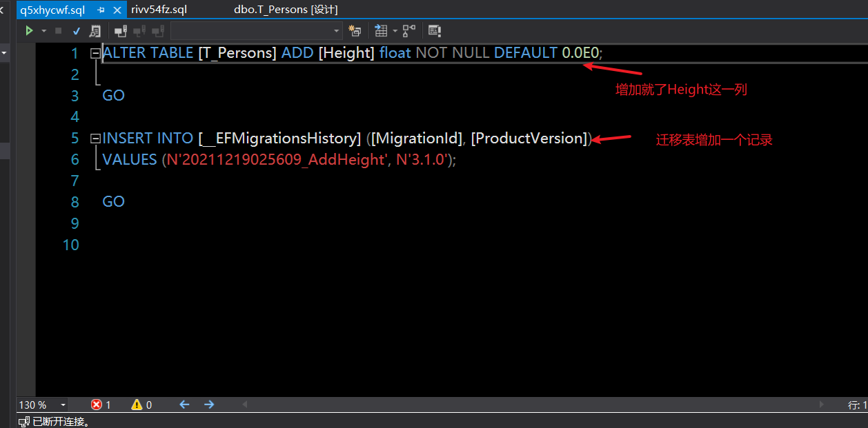
Task: Click '[MigrationId]' column name
Action: point(417,139)
